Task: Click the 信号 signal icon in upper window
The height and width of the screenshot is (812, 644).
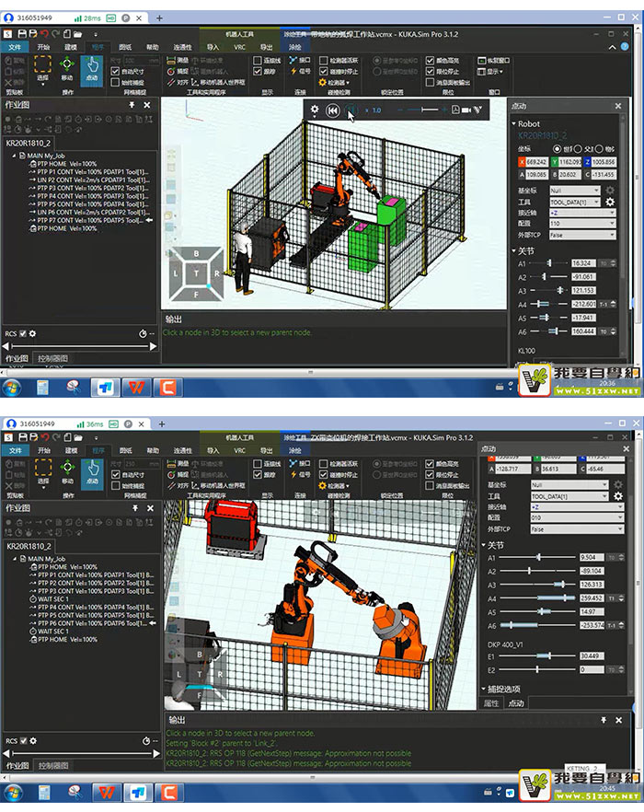Action: pyautogui.click(x=300, y=71)
